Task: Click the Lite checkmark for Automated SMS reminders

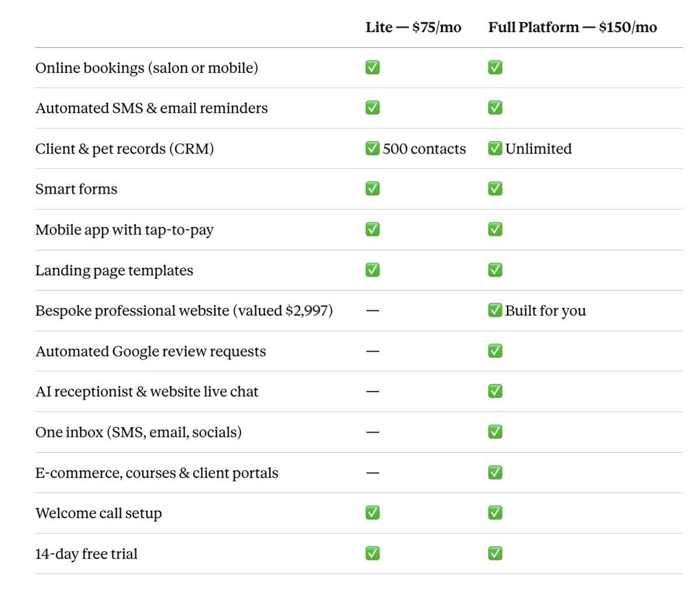Action: click(x=373, y=107)
